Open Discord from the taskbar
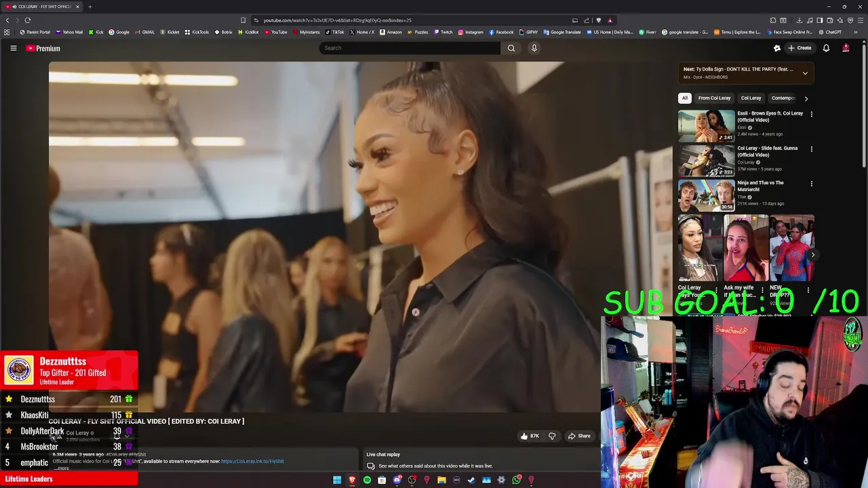The height and width of the screenshot is (488, 868). tap(397, 480)
